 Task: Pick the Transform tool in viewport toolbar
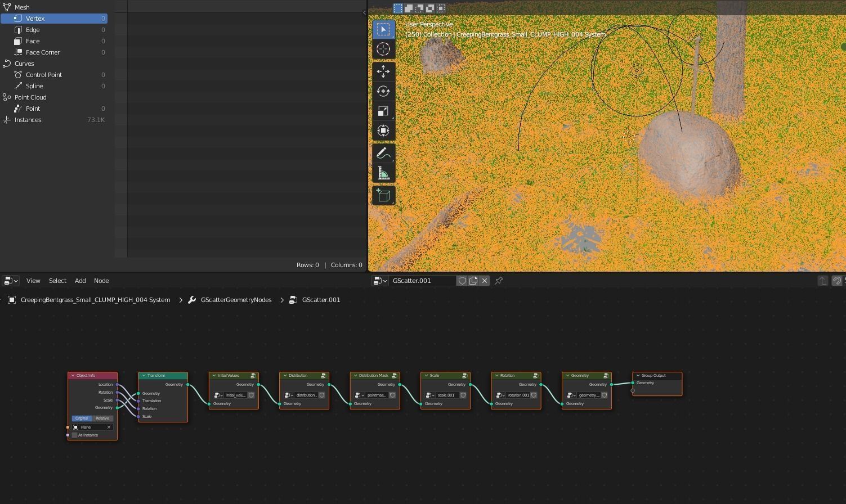tap(383, 130)
